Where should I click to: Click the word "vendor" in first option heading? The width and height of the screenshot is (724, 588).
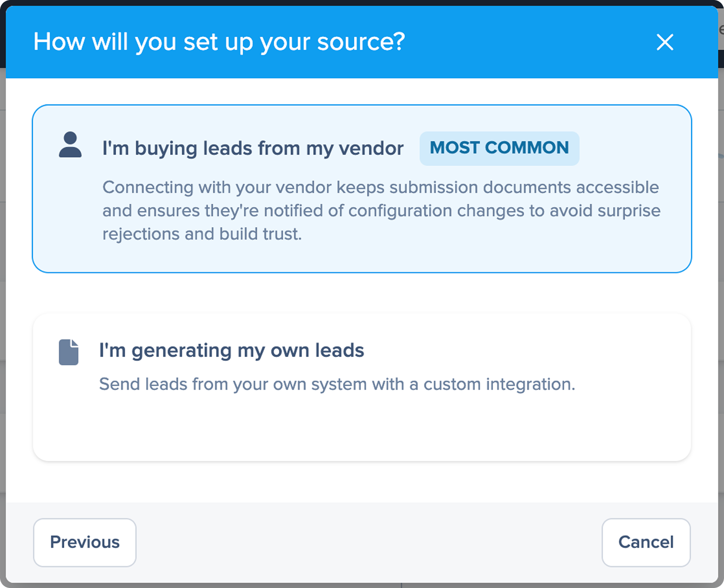pos(371,149)
